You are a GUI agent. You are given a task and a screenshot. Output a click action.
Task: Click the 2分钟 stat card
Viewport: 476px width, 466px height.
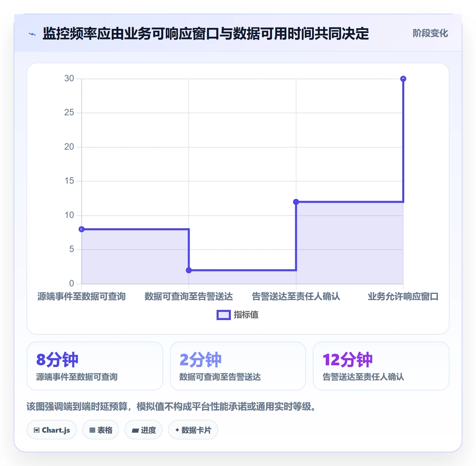pyautogui.click(x=238, y=366)
